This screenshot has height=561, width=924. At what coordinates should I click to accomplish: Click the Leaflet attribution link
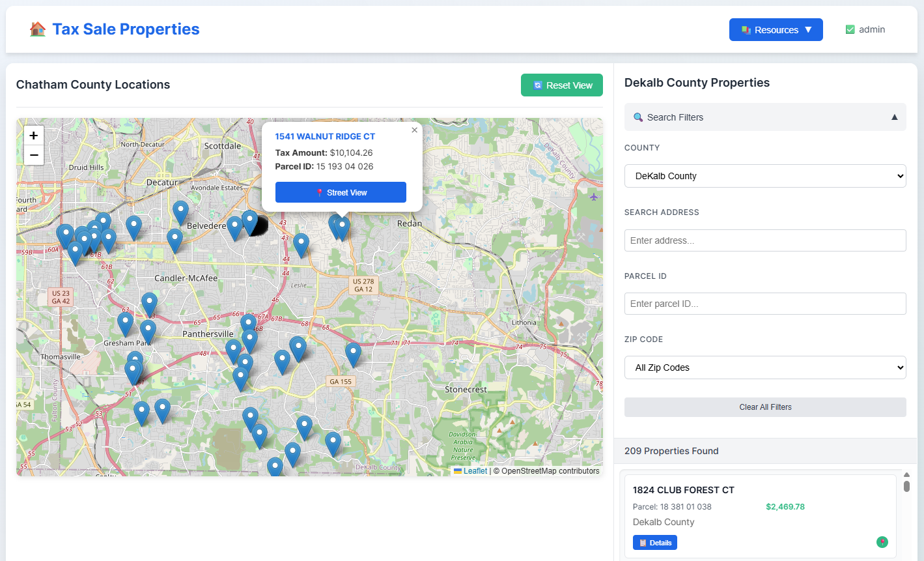475,471
